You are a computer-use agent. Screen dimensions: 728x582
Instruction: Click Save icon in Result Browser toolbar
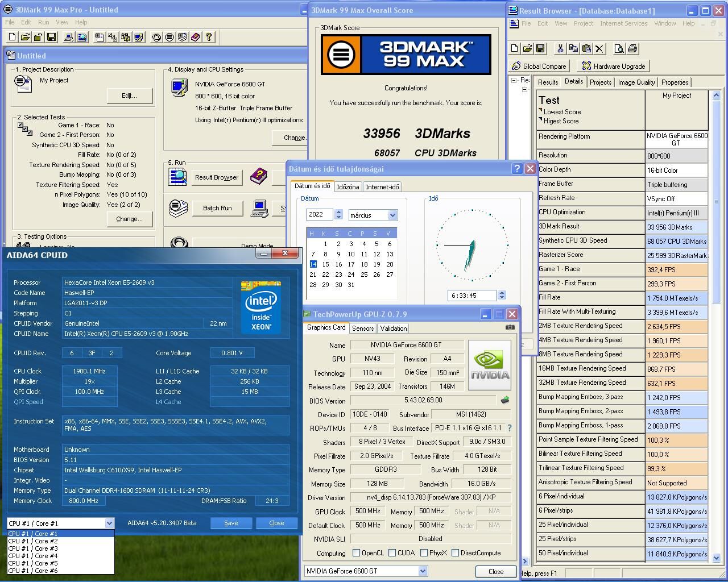pos(541,49)
